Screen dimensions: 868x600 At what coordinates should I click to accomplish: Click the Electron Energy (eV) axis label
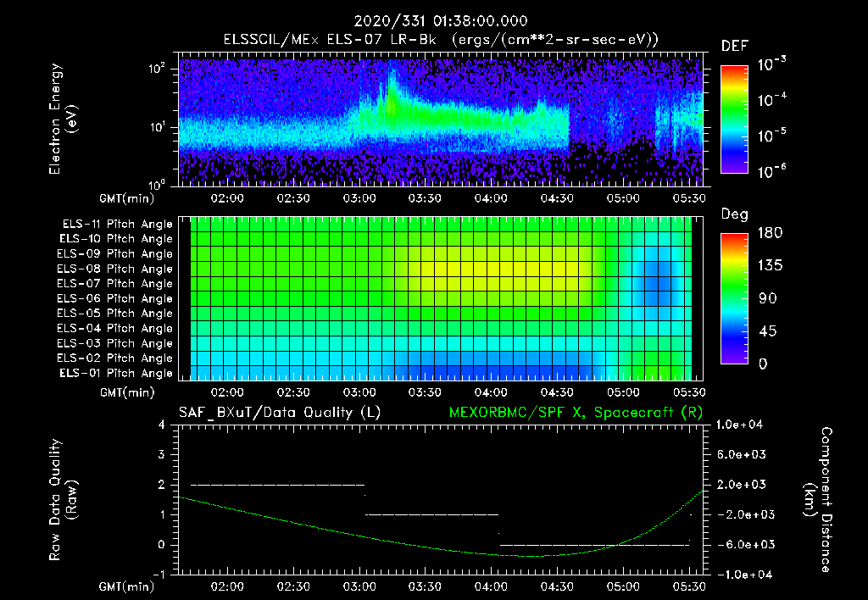(63, 119)
